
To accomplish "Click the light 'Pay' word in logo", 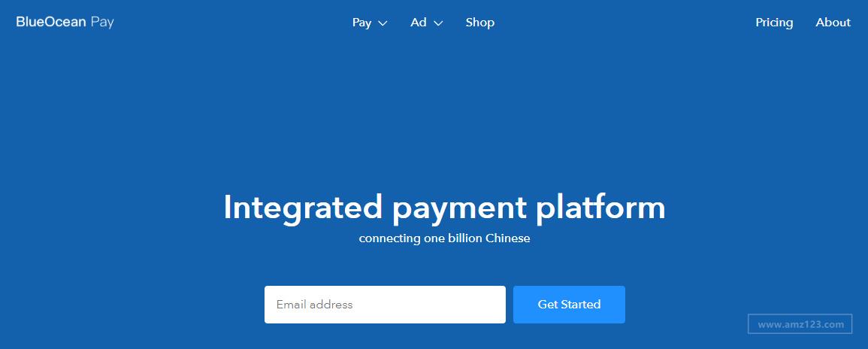I will pos(102,23).
